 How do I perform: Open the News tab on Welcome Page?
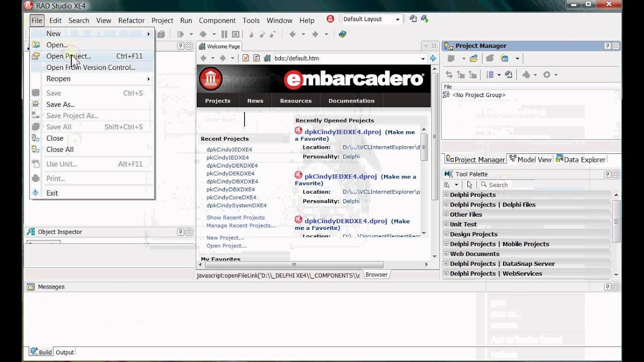click(255, 101)
